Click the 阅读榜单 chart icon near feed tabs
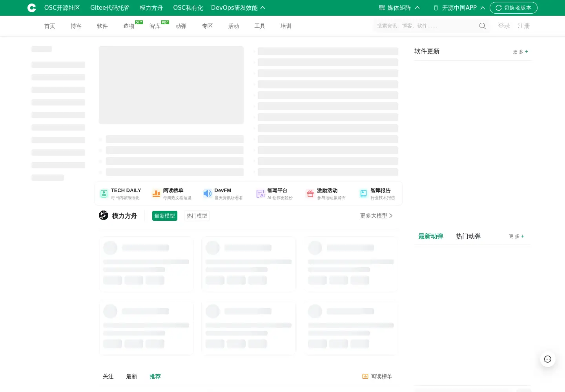This screenshot has height=392, width=565. click(365, 376)
